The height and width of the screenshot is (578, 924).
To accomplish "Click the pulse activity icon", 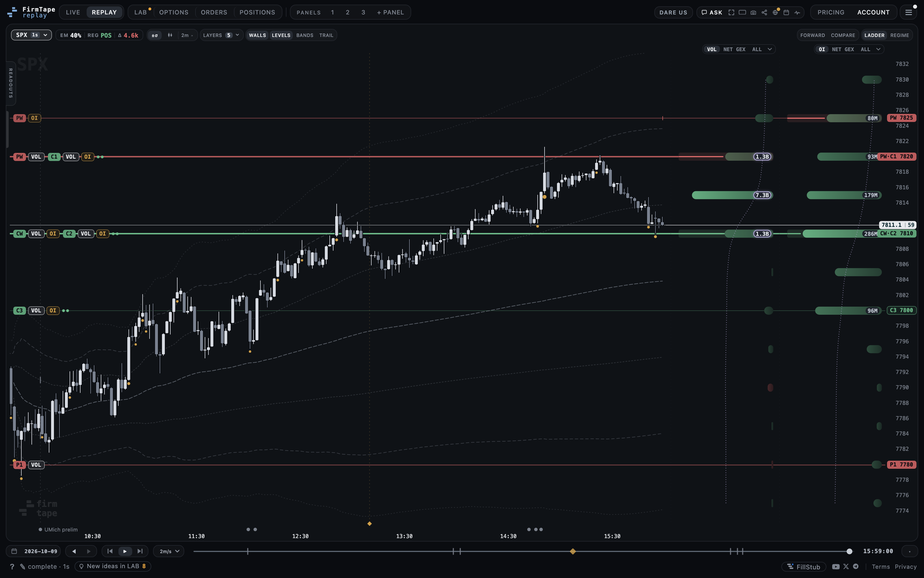I will tap(797, 12).
